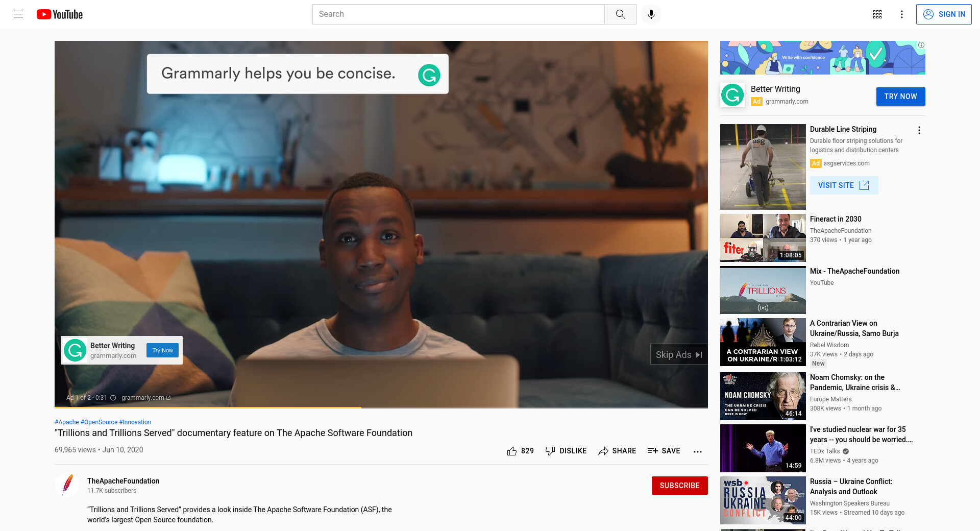This screenshot has width=980, height=531.
Task: Click the Trillions mix thumbnail
Action: click(x=763, y=290)
